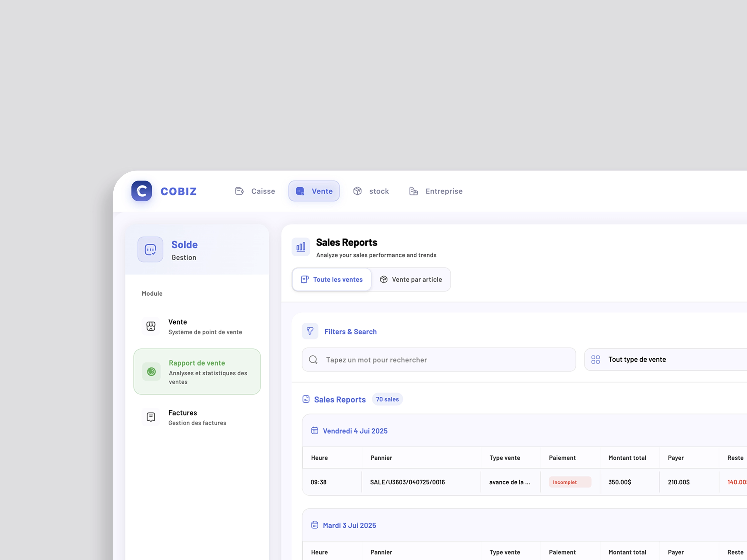
Task: Click the avance de la ... cell
Action: [510, 482]
